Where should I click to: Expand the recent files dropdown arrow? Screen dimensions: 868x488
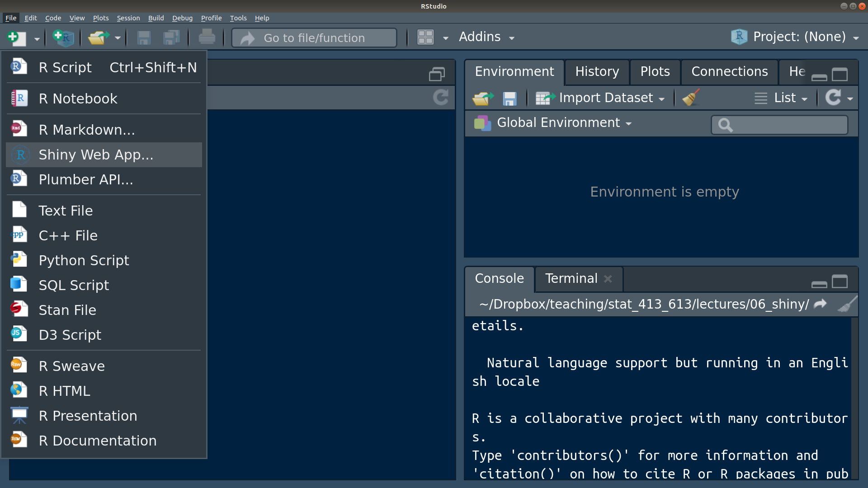click(x=118, y=38)
